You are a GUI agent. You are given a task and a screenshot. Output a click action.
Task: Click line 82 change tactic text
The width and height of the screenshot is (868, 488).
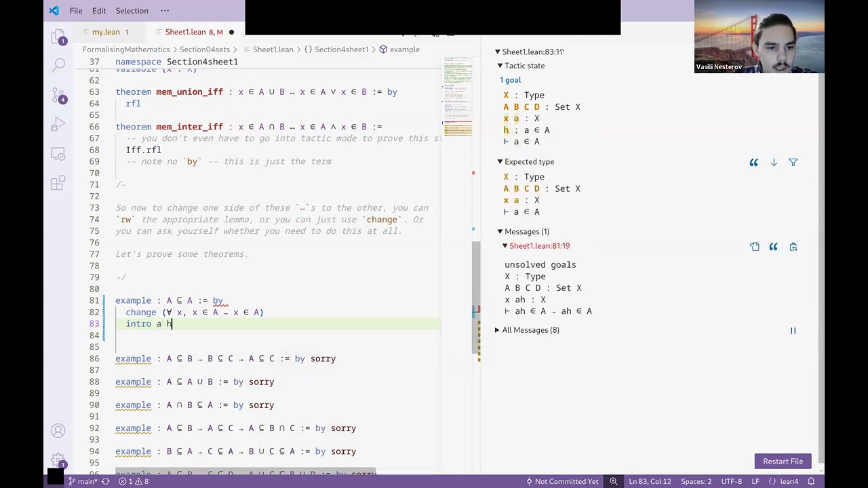pos(195,312)
